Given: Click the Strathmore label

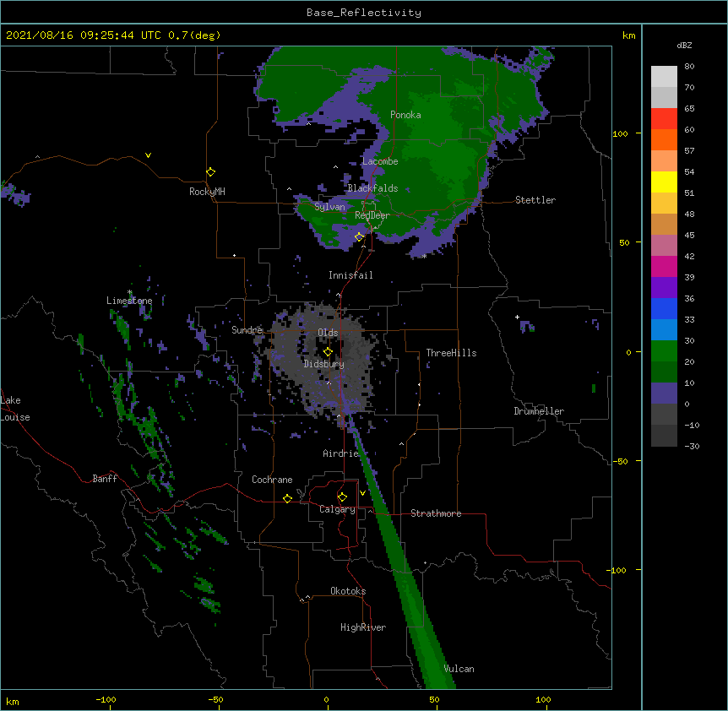Looking at the screenshot, I should (436, 513).
